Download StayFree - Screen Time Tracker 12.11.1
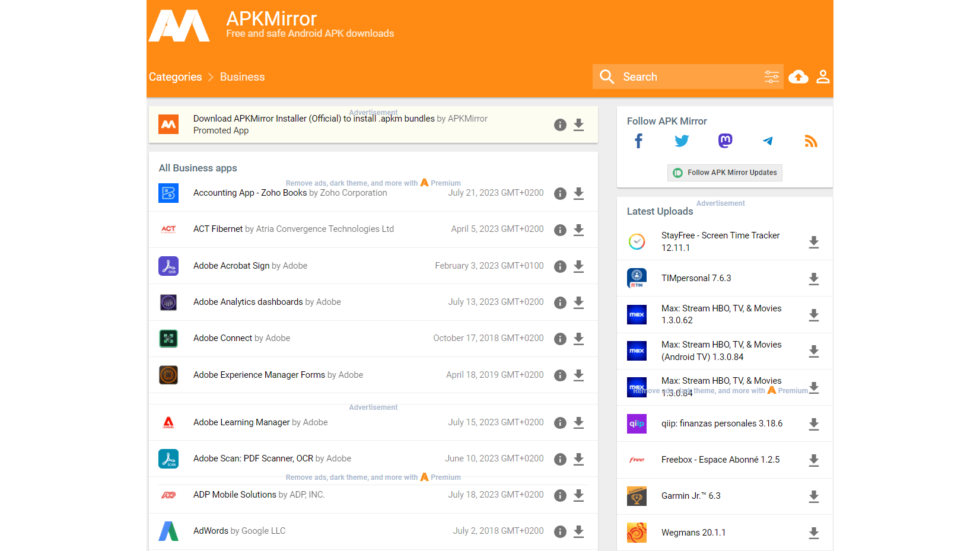Screen dimensions: 980x551 tap(814, 242)
